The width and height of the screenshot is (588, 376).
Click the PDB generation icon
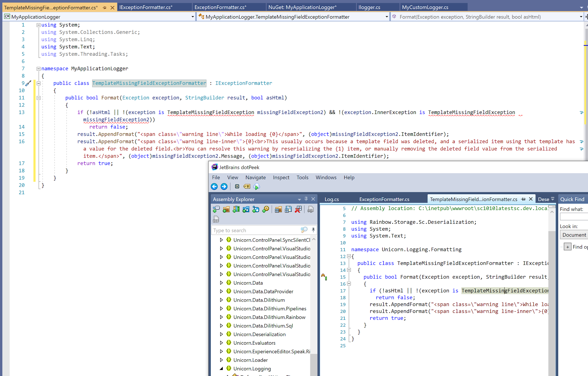pyautogui.click(x=216, y=219)
